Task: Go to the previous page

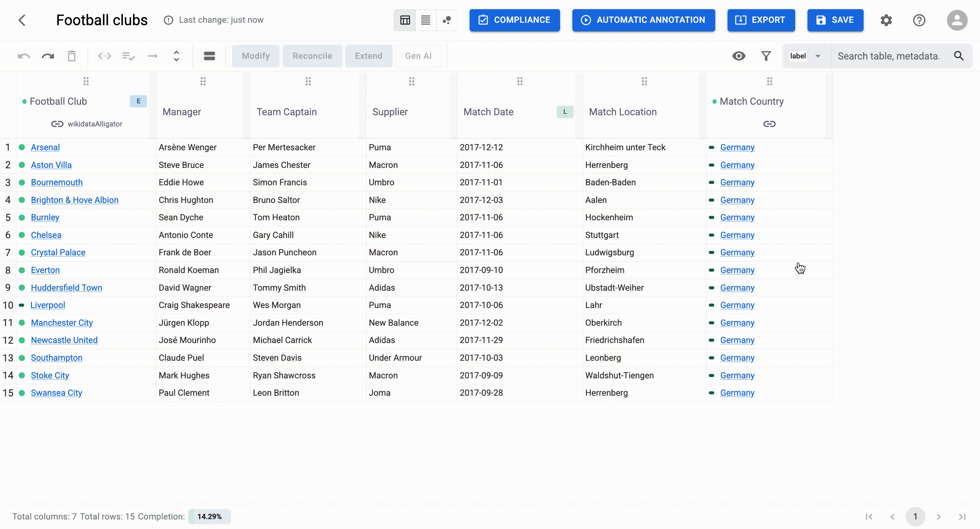Action: pos(892,516)
